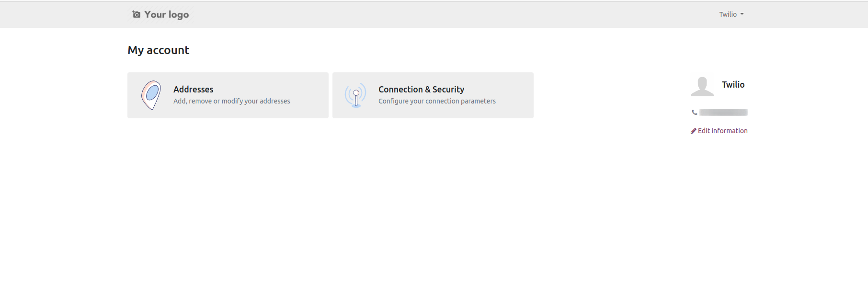Click the empty gray top navigation bar
Screen dimensions: 868x297
(431, 14)
